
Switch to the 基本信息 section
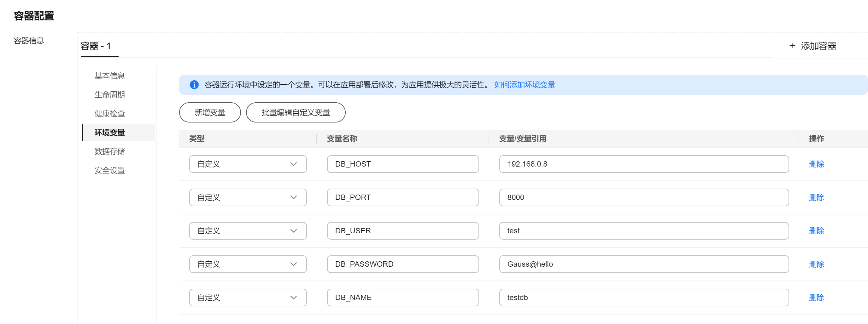pos(109,76)
